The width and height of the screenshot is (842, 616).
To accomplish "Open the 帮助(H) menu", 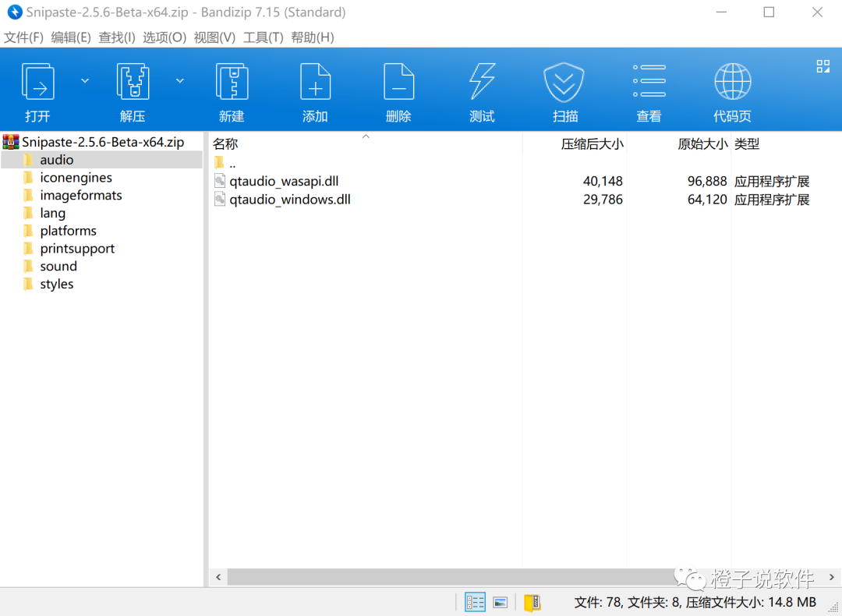I will tap(313, 37).
